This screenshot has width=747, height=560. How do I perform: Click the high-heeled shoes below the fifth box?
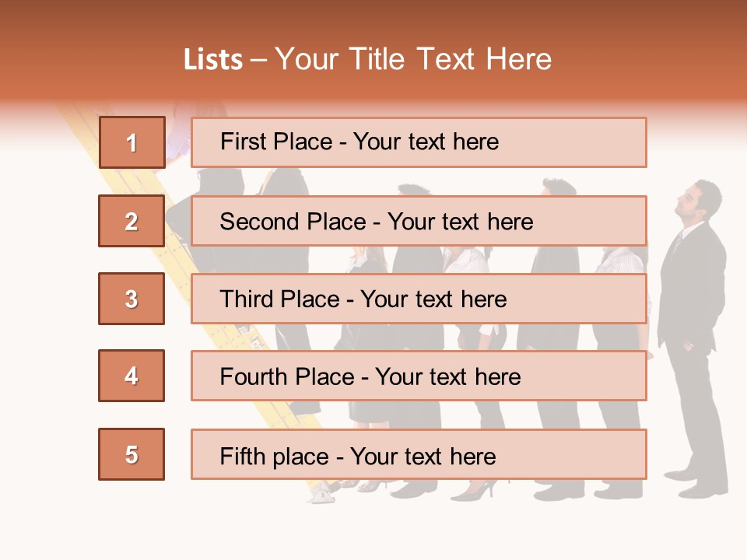pos(473,491)
